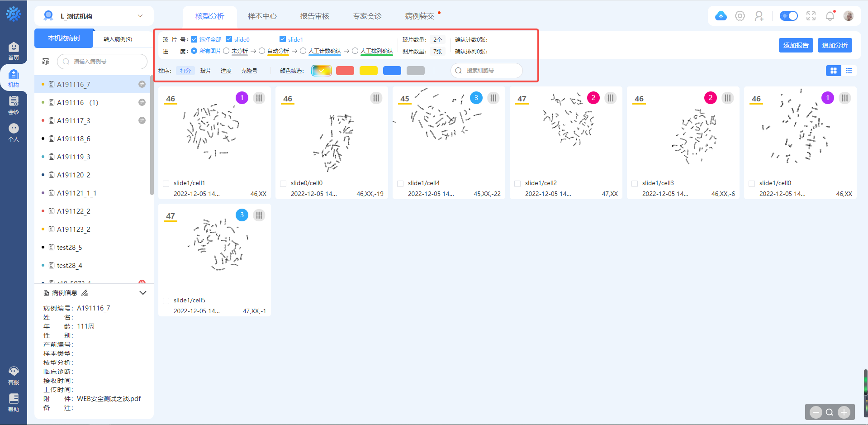This screenshot has height=425, width=868.
Task: Tick the checkbox for slide1/cell4
Action: click(x=400, y=183)
